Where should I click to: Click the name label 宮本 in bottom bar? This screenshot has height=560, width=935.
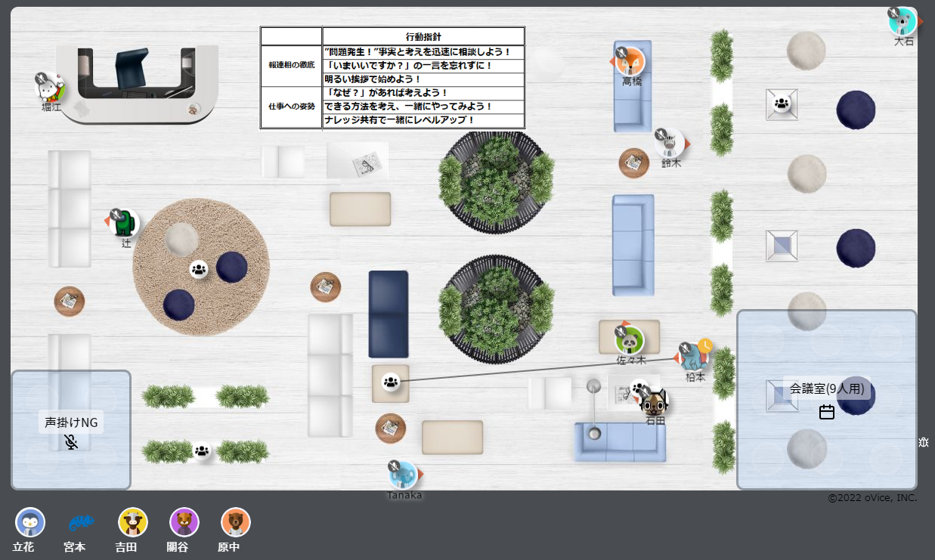75,546
